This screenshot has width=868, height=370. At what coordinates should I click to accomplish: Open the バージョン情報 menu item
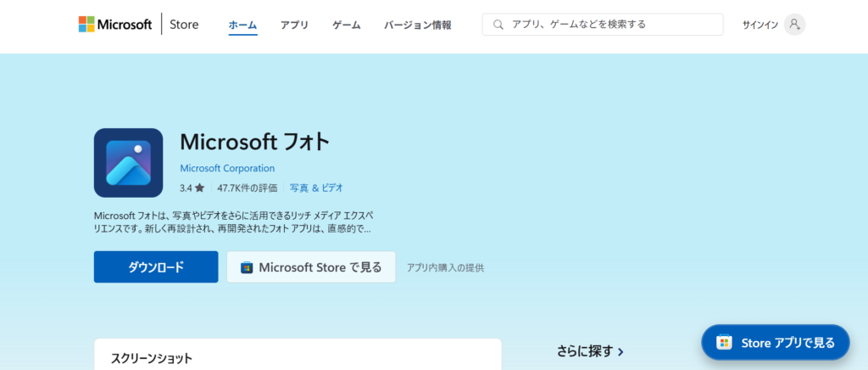(417, 25)
